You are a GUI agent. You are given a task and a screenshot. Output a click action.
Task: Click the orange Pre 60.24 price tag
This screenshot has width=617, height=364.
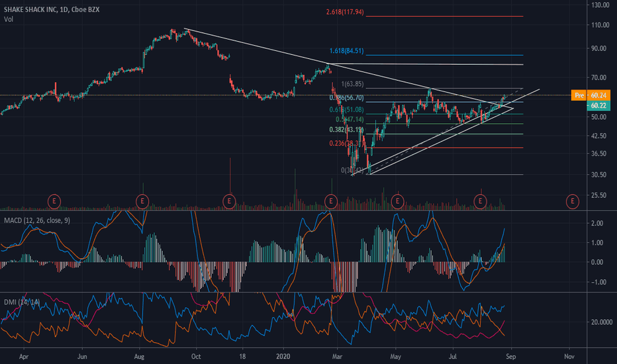coord(591,95)
